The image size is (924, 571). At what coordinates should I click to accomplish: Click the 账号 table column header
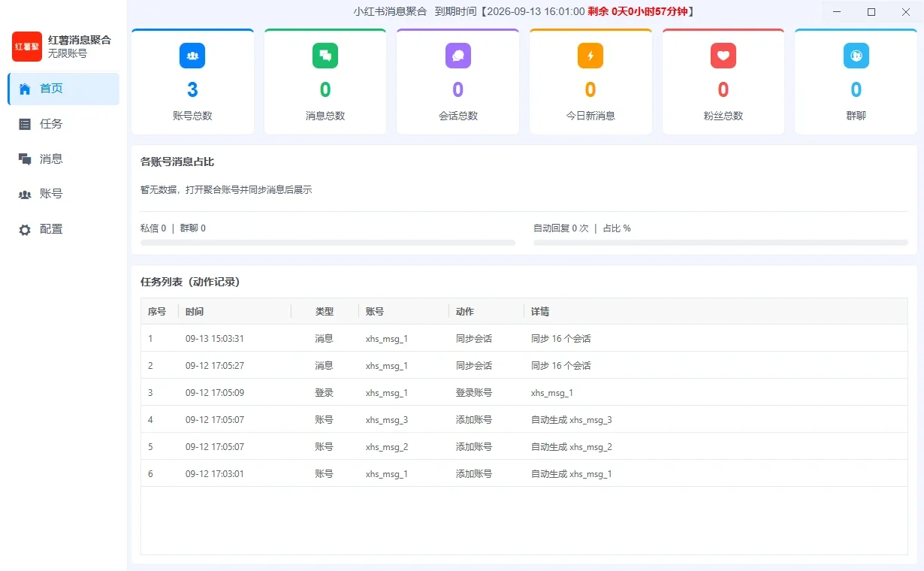point(375,311)
